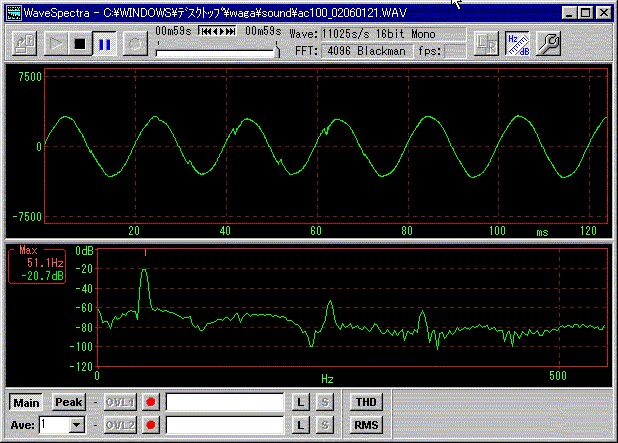This screenshot has width=618, height=443.
Task: Click the FFT field 4096 Blackman
Action: [367, 51]
